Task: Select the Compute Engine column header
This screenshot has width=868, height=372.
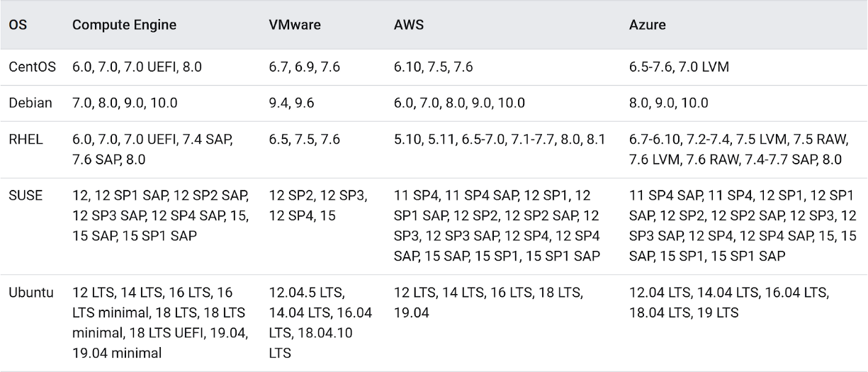Action: (124, 26)
